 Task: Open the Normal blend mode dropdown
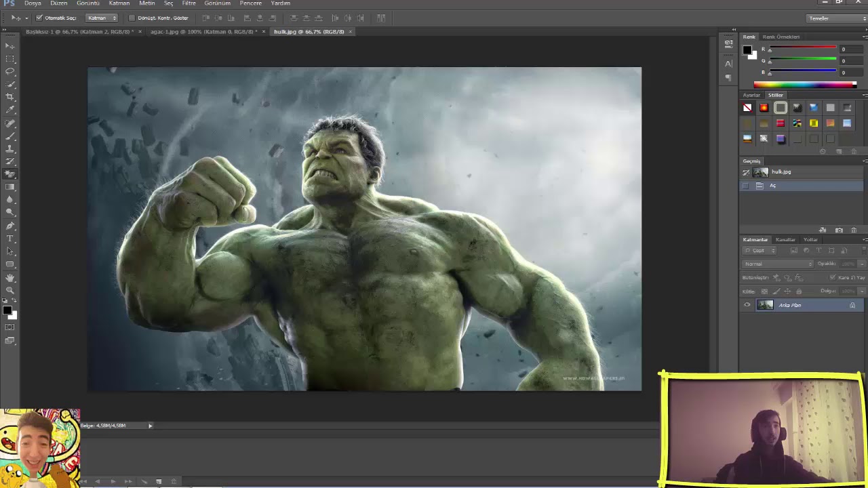coord(778,264)
